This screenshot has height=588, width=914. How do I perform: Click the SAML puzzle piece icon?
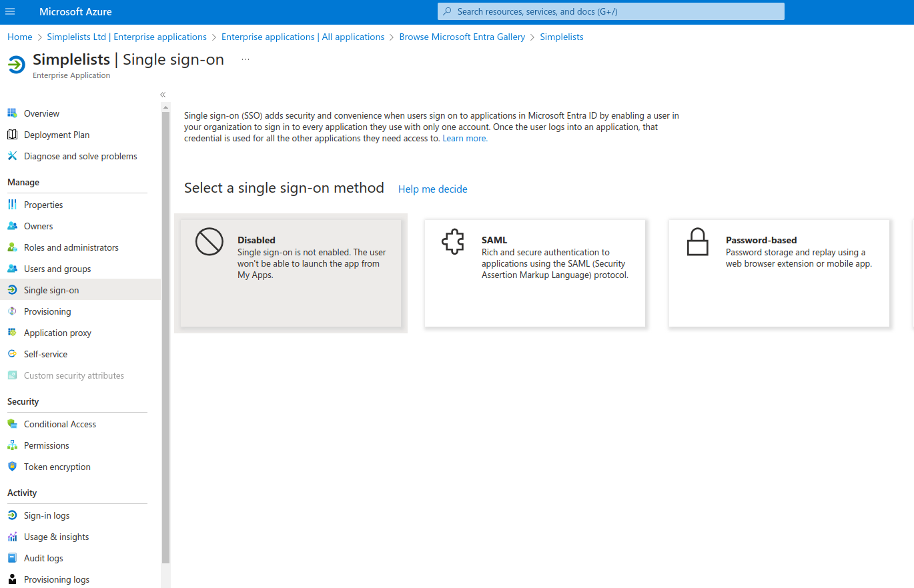click(453, 242)
